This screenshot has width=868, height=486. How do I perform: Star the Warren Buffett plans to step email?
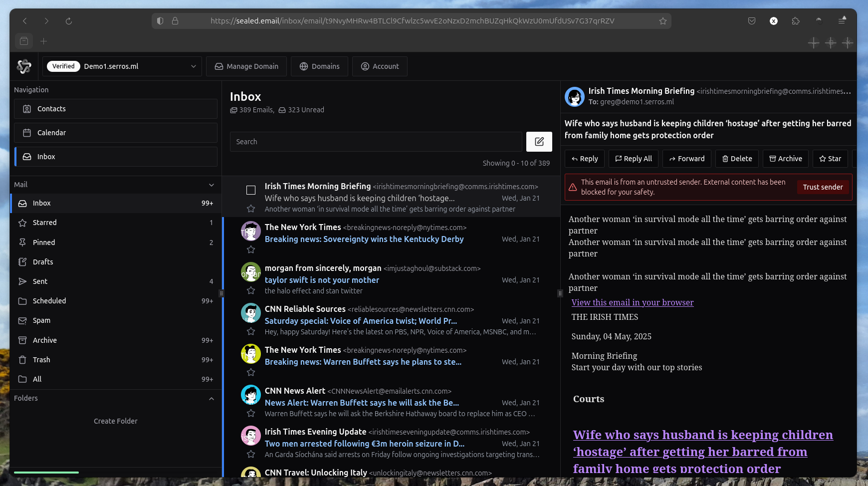251,372
